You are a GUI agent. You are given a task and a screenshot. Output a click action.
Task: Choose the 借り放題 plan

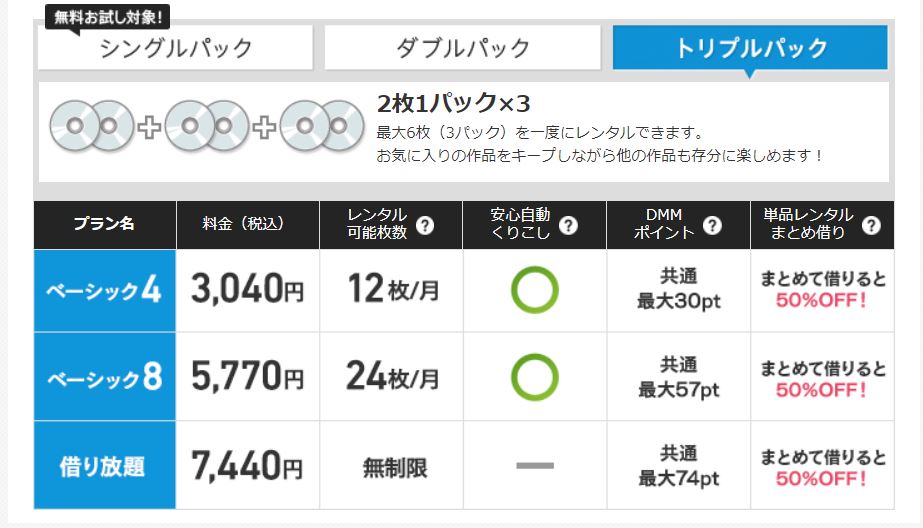point(105,466)
